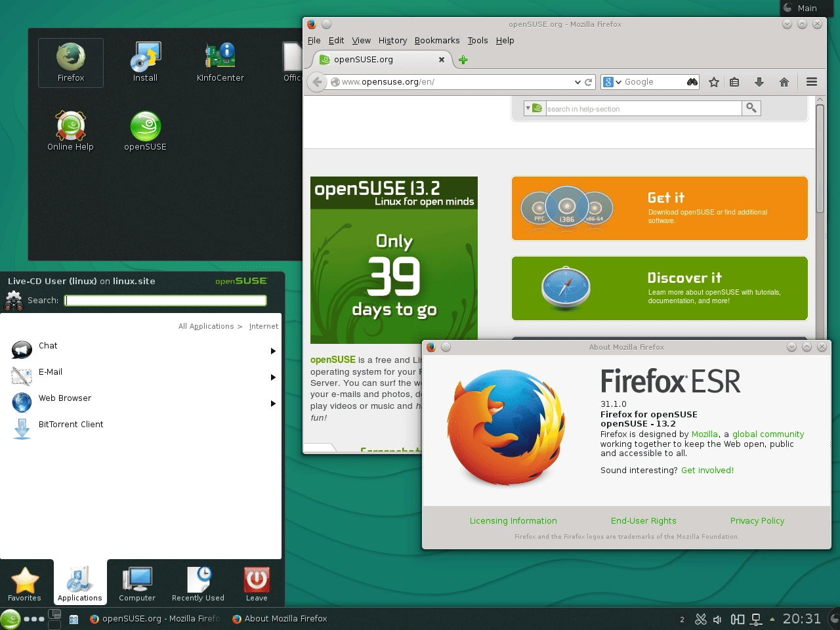Follow the global community link
The width and height of the screenshot is (840, 630).
[768, 434]
